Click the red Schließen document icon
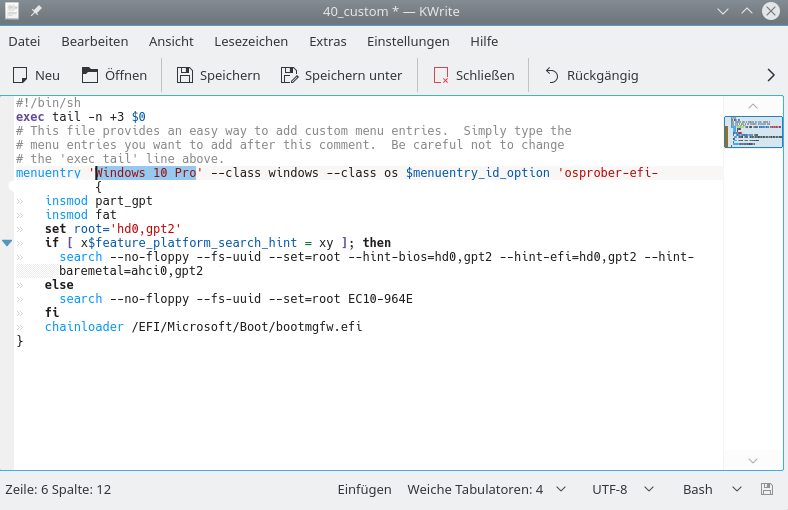 (x=441, y=75)
